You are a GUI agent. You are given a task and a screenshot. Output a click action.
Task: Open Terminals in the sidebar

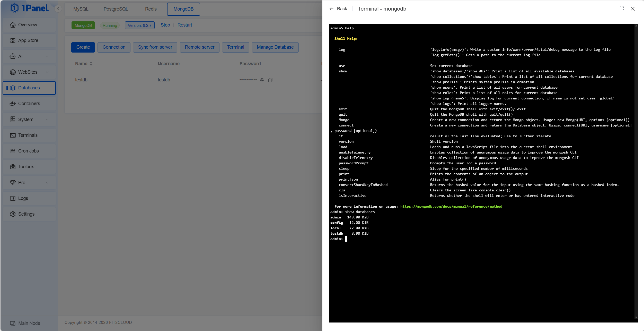pyautogui.click(x=29, y=135)
